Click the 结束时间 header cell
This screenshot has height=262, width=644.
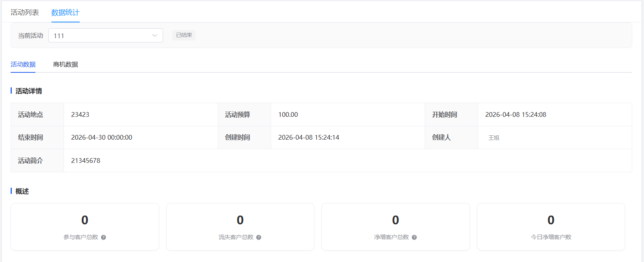tap(37, 137)
